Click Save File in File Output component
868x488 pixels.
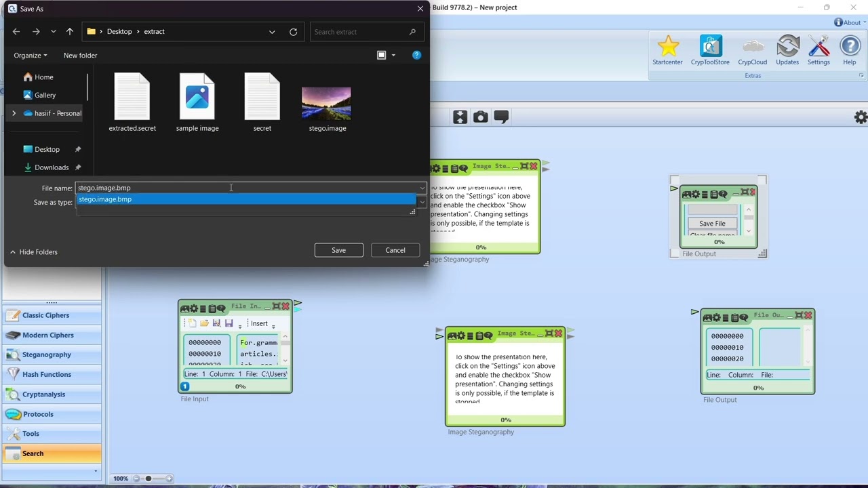(x=712, y=224)
